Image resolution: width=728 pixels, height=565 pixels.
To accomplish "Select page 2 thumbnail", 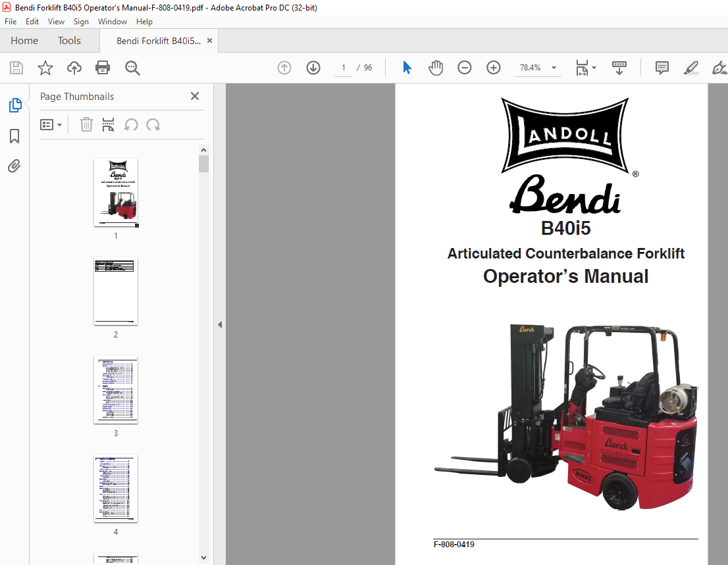I will tap(116, 291).
